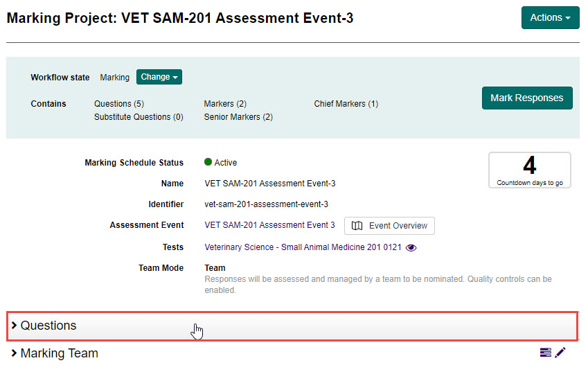This screenshot has height=381, width=588.
Task: Select the Markers (2) item
Action: tap(225, 104)
